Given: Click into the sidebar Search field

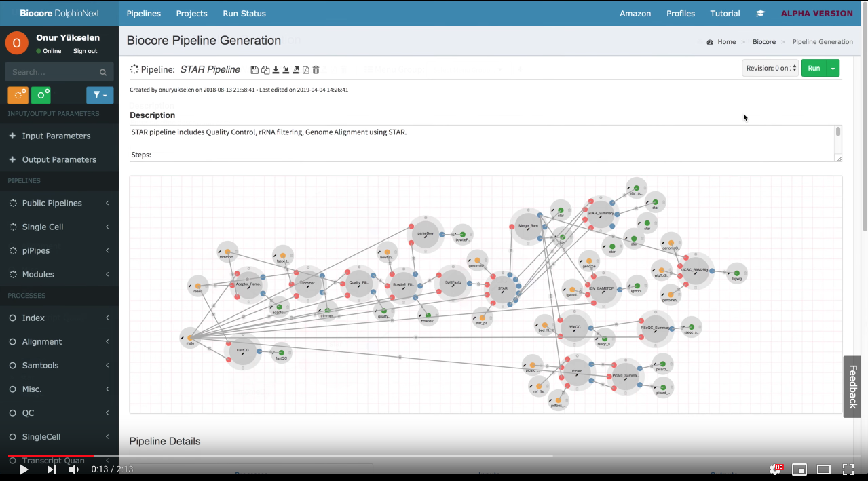Looking at the screenshot, I should (51, 72).
